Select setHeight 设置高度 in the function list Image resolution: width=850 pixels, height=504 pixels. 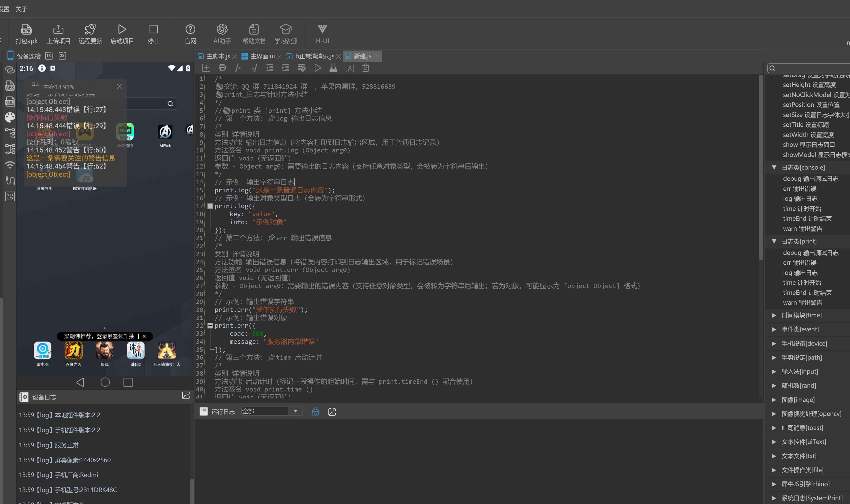(x=809, y=85)
